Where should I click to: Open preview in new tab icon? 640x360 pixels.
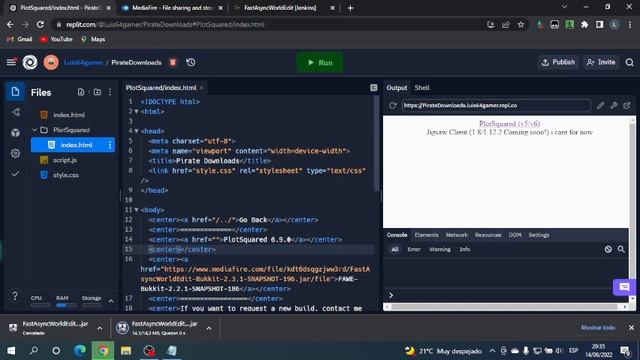point(627,105)
